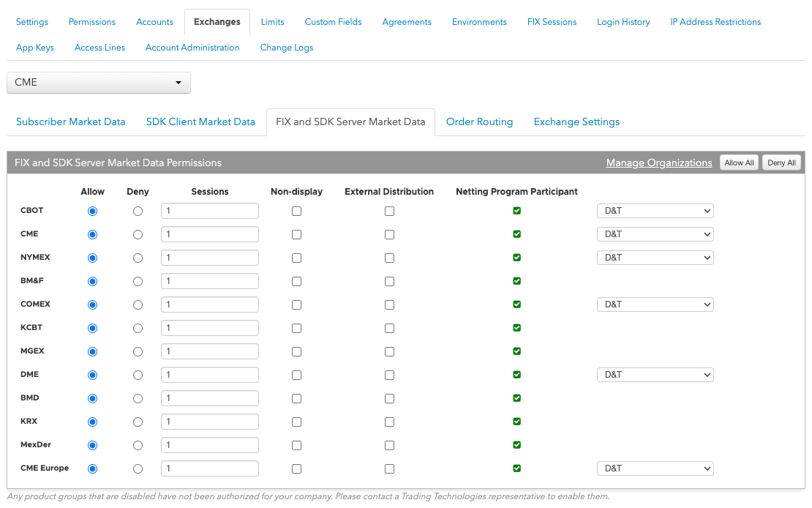Check Non-display for BM&F
Image resolution: width=812 pixels, height=508 pixels.
tap(296, 282)
